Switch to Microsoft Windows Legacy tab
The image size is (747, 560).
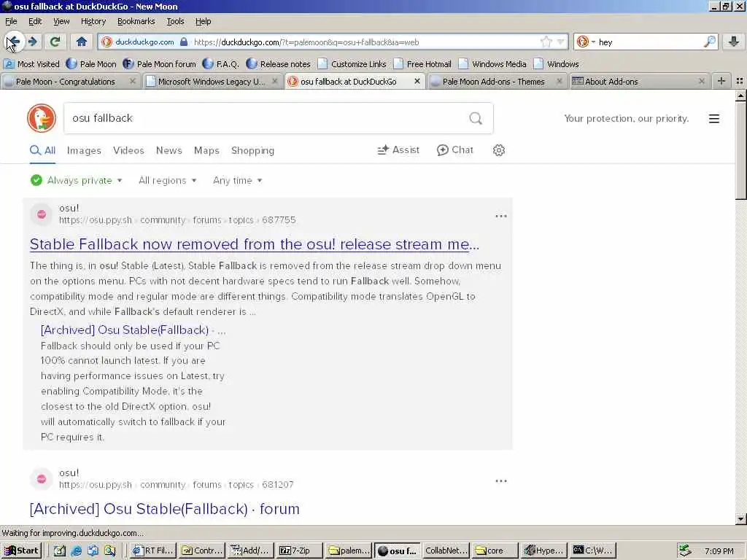pyautogui.click(x=211, y=82)
